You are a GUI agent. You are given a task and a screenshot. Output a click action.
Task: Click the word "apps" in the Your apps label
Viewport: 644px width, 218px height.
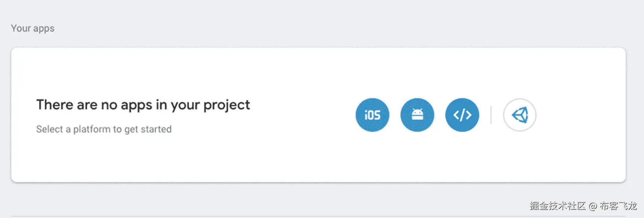44,29
